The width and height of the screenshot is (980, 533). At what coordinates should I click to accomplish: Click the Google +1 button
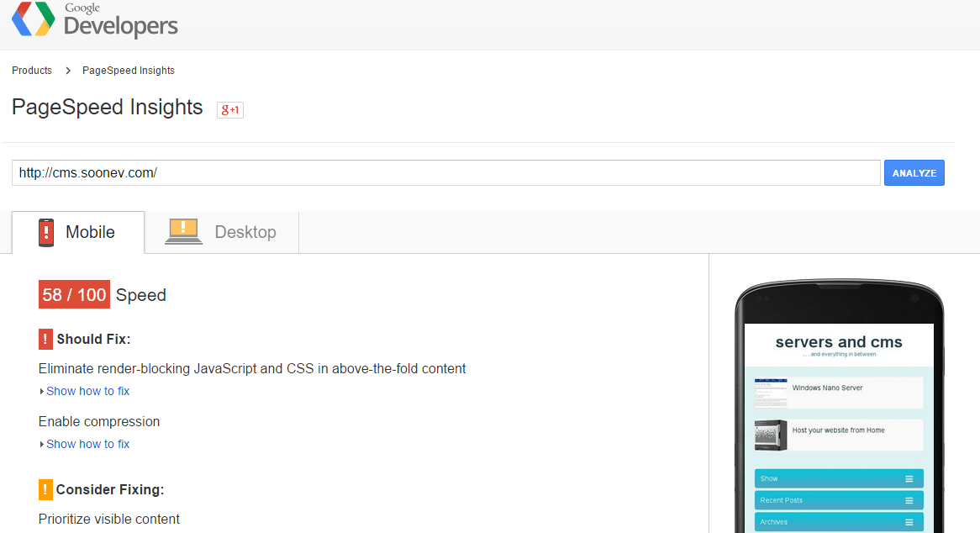[230, 110]
